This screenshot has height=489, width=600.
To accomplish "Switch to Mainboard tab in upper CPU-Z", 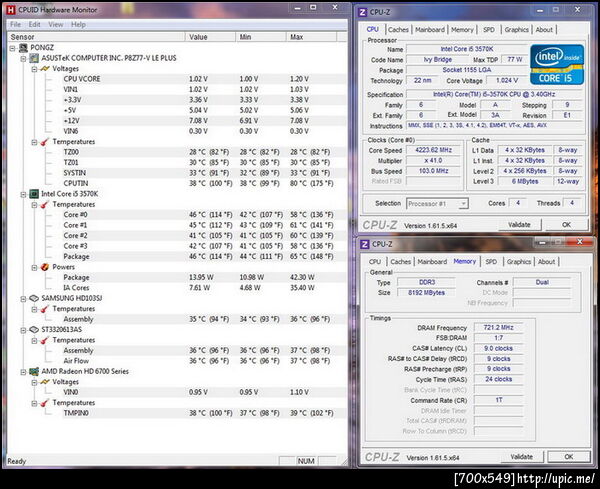I will click(x=430, y=30).
